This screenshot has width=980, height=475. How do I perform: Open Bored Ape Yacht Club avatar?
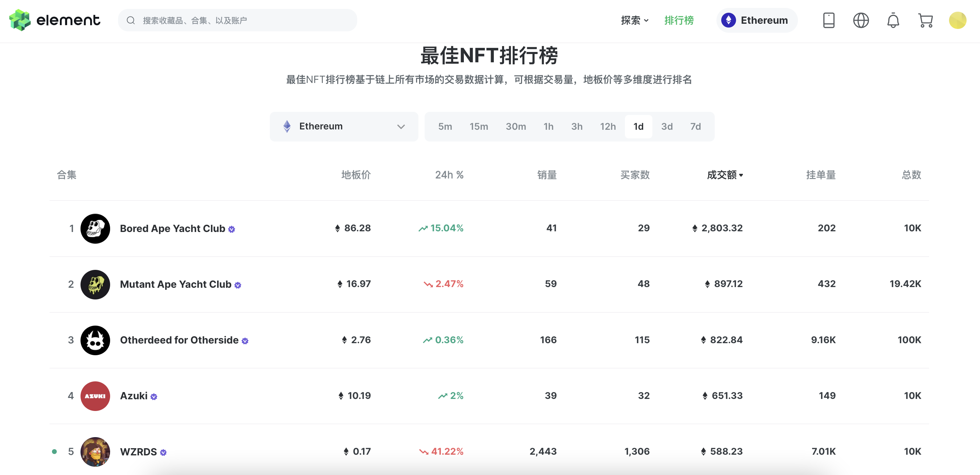click(x=95, y=228)
